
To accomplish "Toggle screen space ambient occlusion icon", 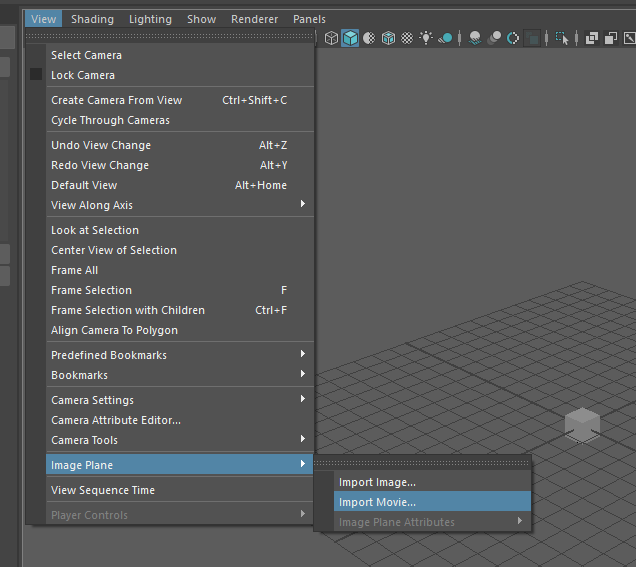I will pyautogui.click(x=474, y=38).
